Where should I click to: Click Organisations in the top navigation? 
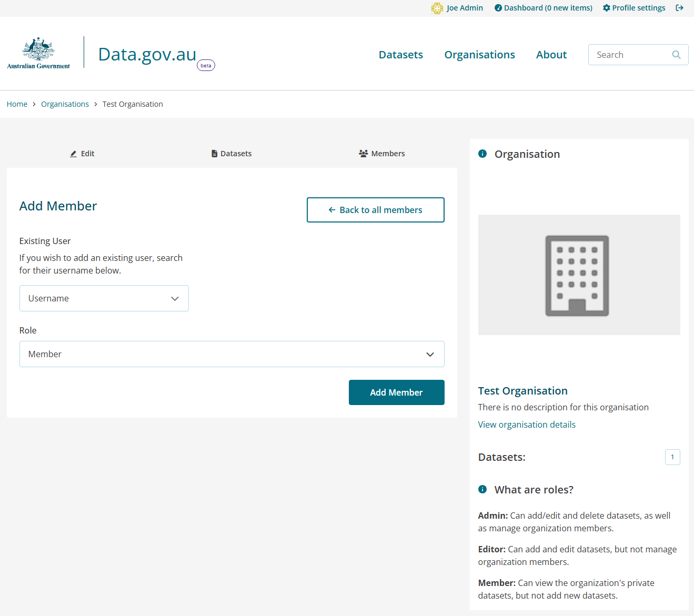point(479,55)
